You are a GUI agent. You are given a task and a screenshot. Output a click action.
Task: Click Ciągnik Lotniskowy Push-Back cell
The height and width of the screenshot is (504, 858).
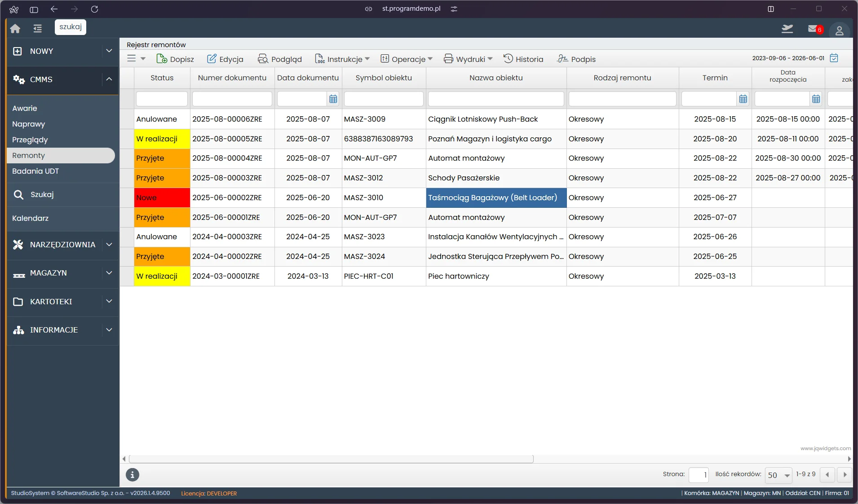click(496, 119)
